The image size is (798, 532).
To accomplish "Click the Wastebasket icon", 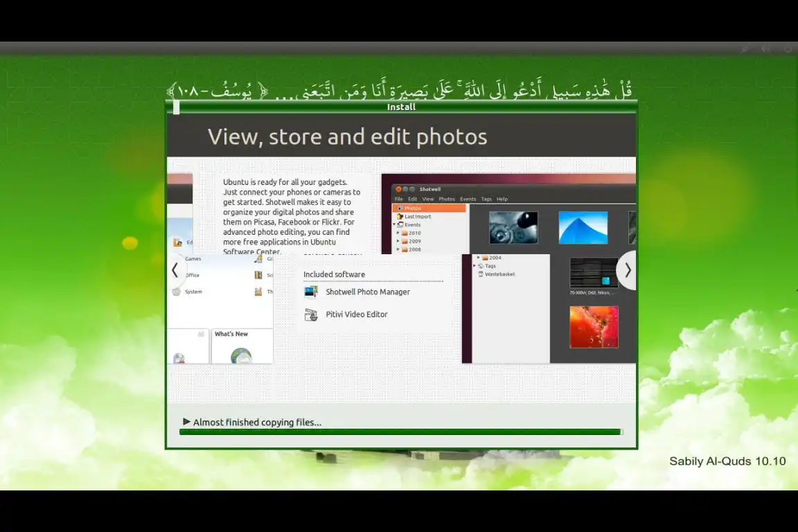I will 481,274.
